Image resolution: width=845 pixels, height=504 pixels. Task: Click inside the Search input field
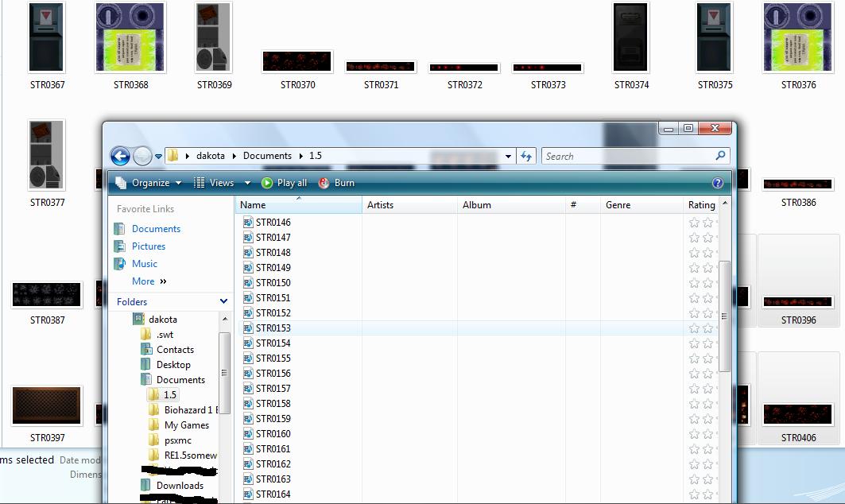(x=628, y=157)
